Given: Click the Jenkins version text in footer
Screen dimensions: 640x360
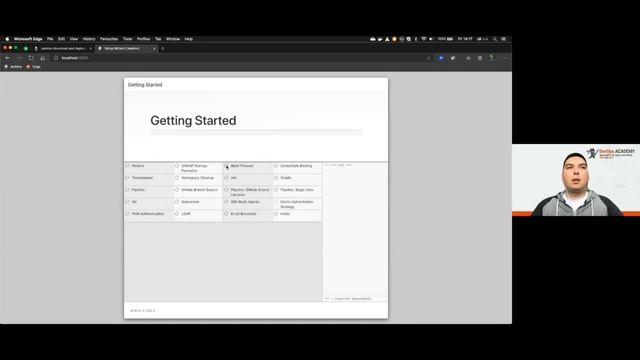Looking at the screenshot, I should coord(142,311).
